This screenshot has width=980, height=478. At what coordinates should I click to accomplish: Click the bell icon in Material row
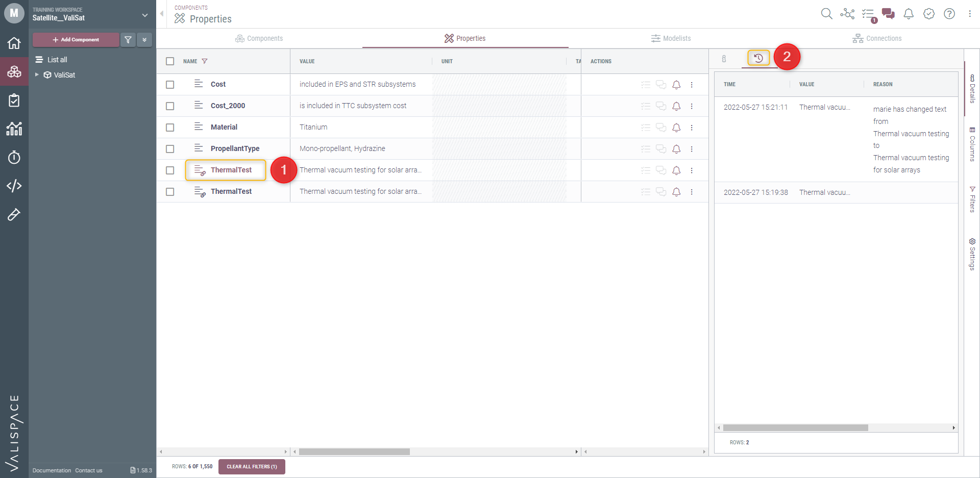[x=676, y=128]
